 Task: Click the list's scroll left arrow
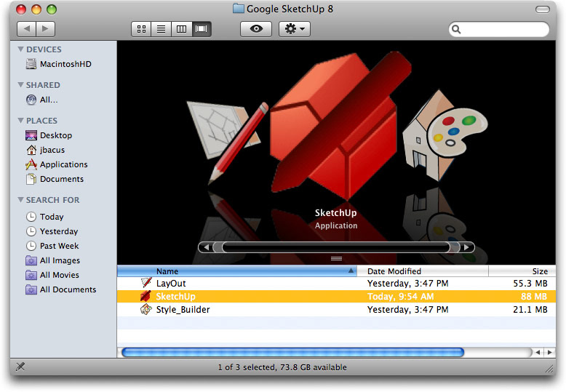pos(538,352)
